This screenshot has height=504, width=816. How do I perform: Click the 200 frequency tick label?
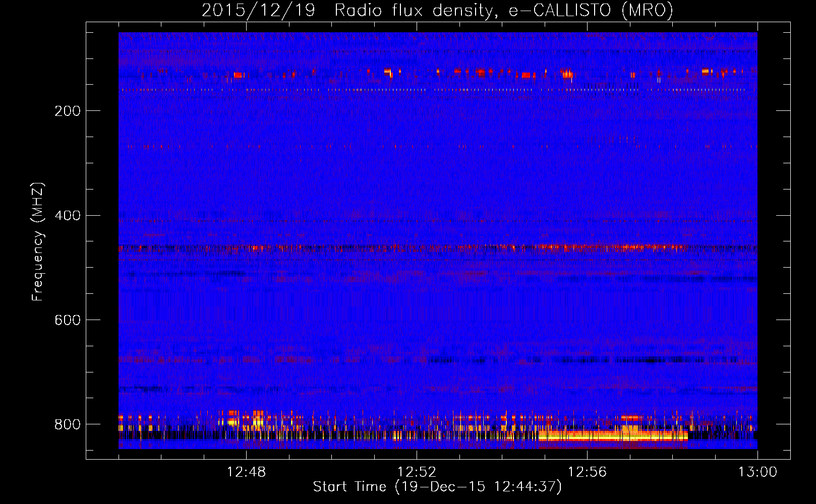[x=68, y=111]
